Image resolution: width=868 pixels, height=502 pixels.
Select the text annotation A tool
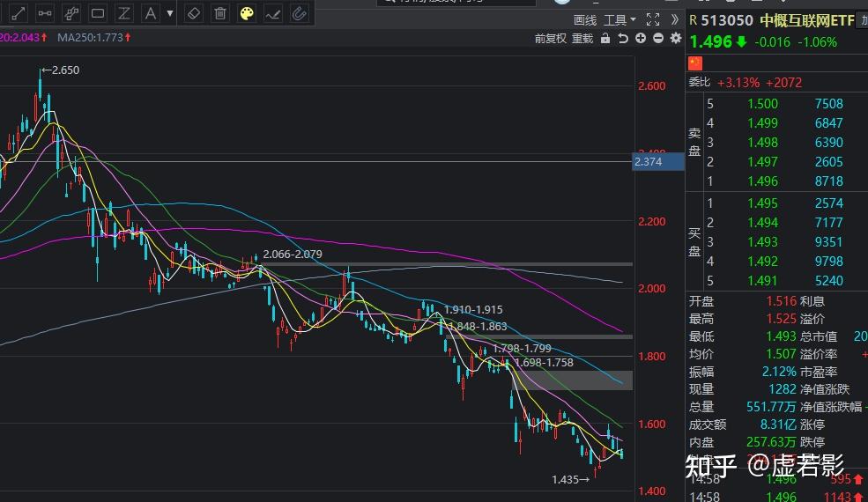(150, 13)
